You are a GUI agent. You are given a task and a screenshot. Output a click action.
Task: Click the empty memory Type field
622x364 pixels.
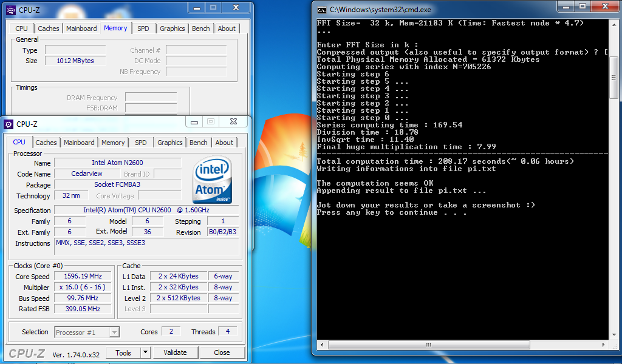pos(75,50)
